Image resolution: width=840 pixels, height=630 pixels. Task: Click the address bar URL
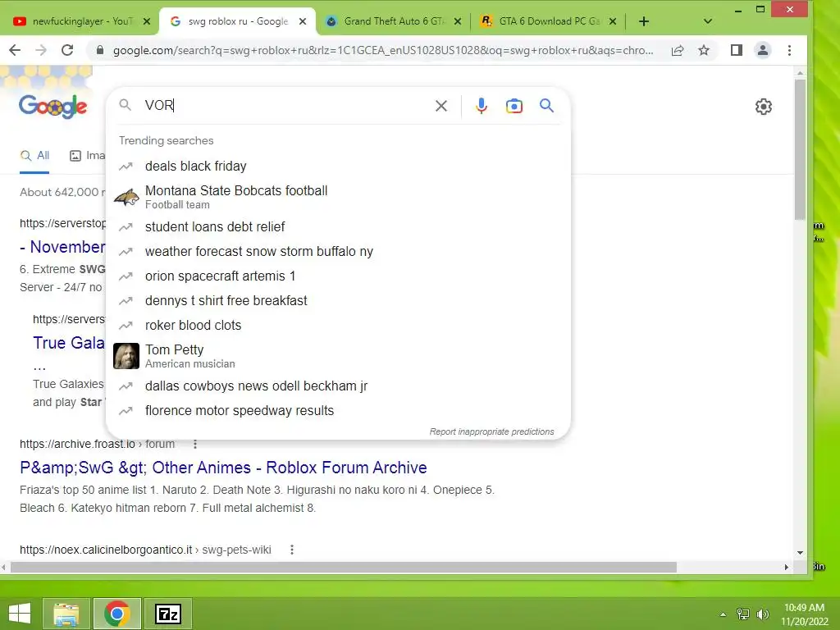(x=382, y=50)
